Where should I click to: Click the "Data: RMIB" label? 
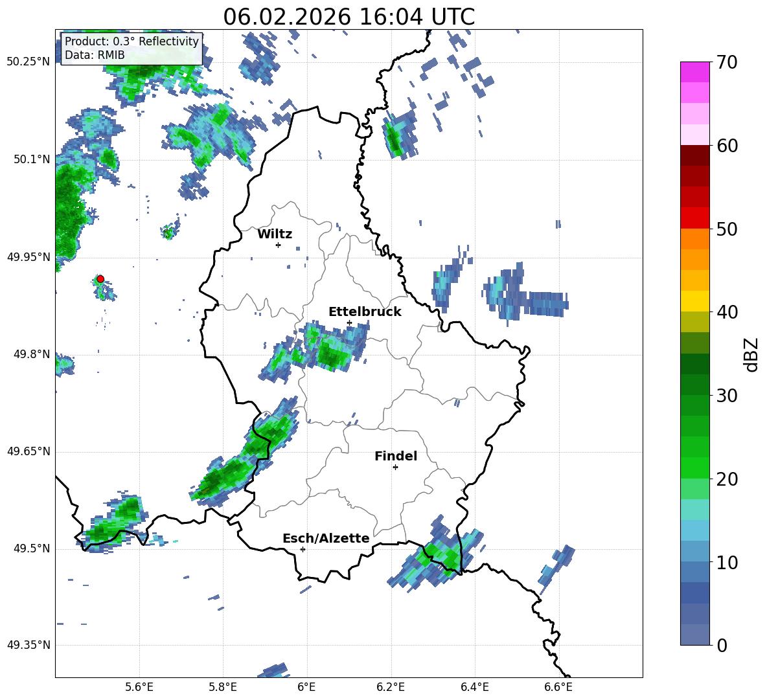tap(95, 55)
